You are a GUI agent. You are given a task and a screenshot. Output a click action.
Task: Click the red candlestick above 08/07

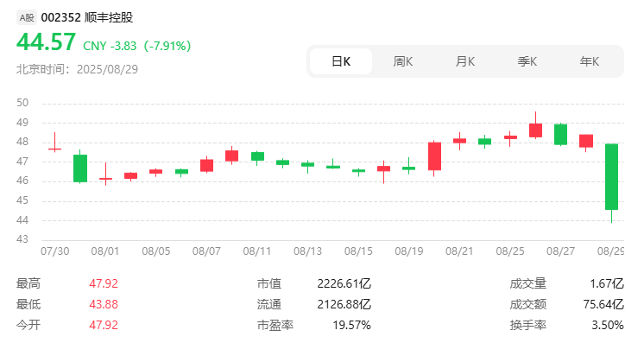click(x=206, y=165)
